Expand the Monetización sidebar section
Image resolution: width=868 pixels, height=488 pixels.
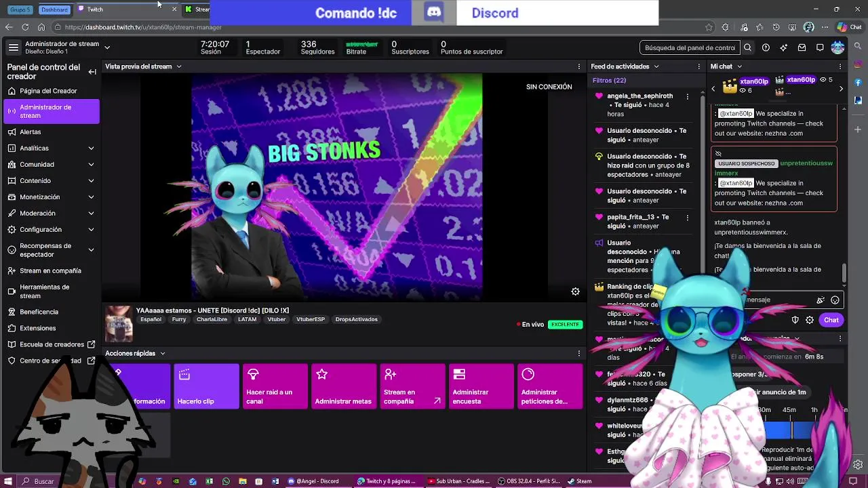[91, 197]
